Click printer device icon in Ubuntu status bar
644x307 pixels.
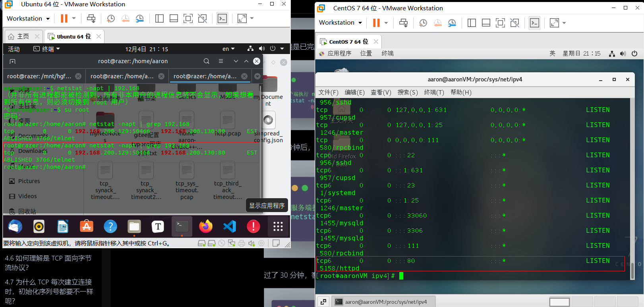point(242,243)
